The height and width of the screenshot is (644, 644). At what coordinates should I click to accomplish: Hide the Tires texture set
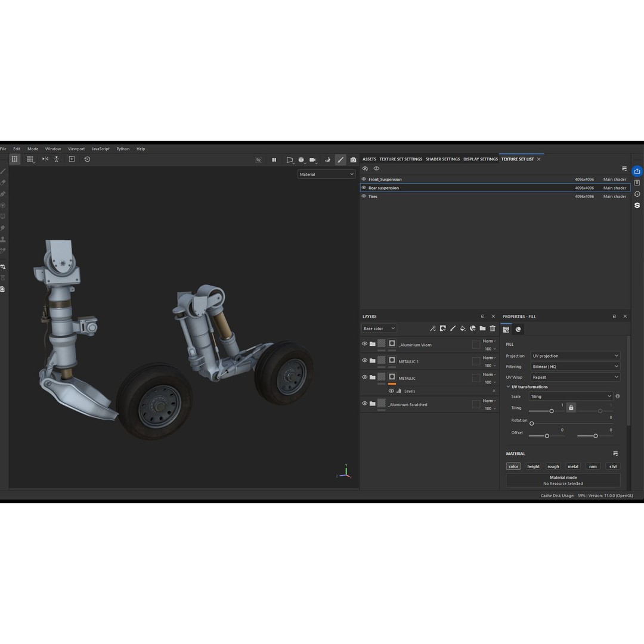364,196
